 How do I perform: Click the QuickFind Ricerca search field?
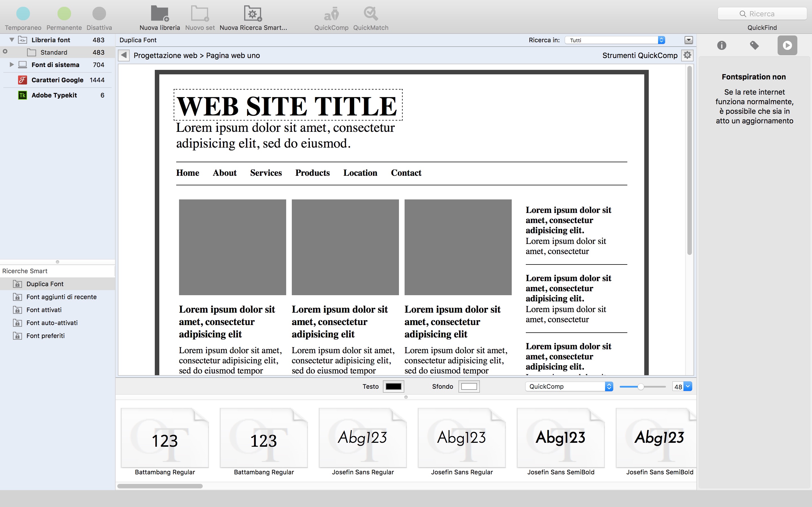pos(762,14)
